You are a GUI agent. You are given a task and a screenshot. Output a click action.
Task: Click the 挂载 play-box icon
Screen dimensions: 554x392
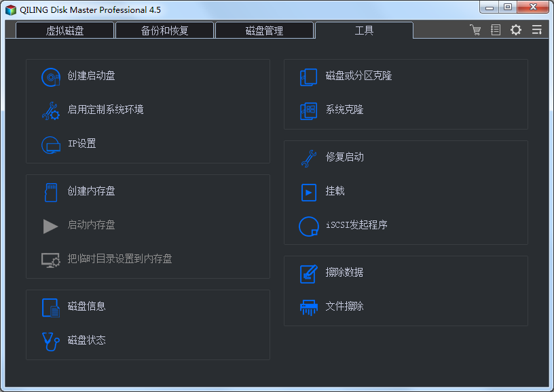[309, 193]
